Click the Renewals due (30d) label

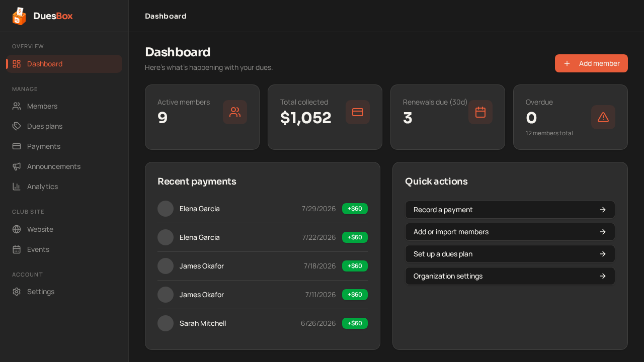click(435, 102)
